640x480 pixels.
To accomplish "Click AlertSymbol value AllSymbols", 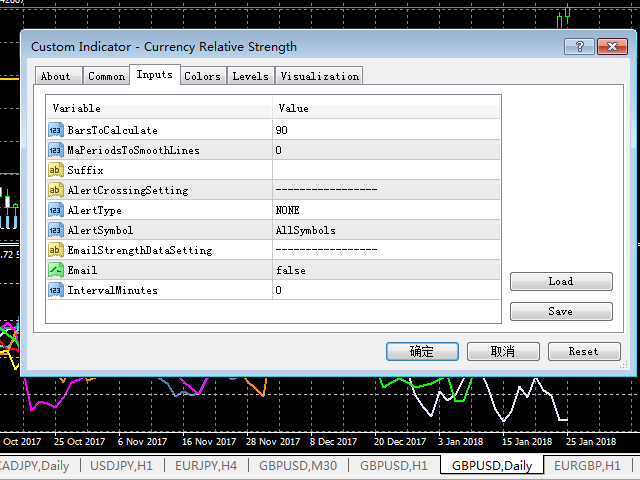I will click(x=306, y=231).
